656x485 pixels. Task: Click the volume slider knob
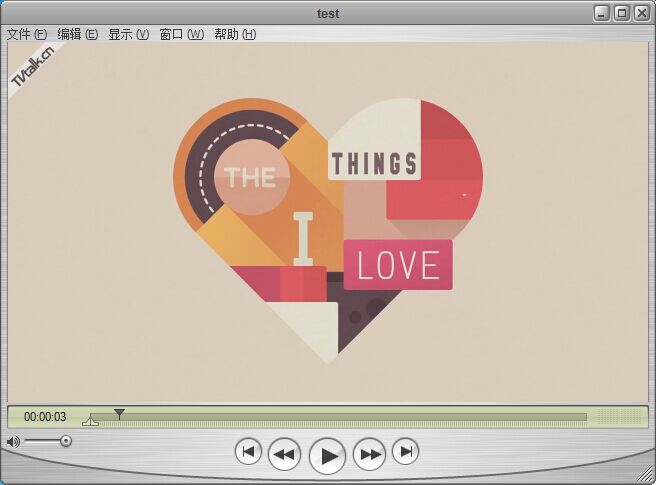coord(66,441)
